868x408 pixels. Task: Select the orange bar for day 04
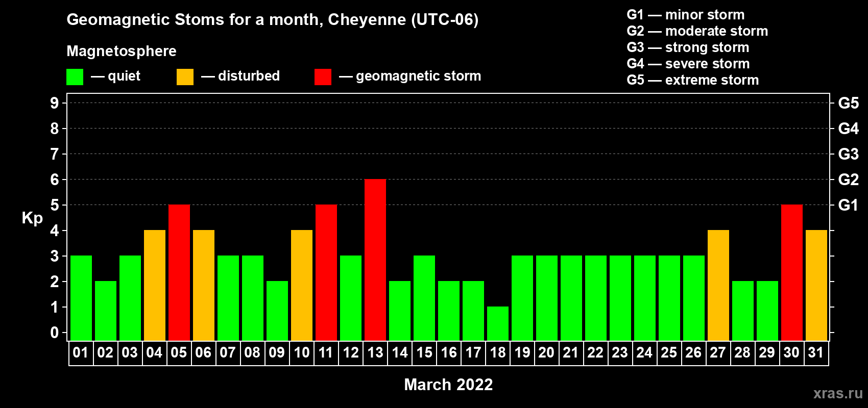click(155, 286)
